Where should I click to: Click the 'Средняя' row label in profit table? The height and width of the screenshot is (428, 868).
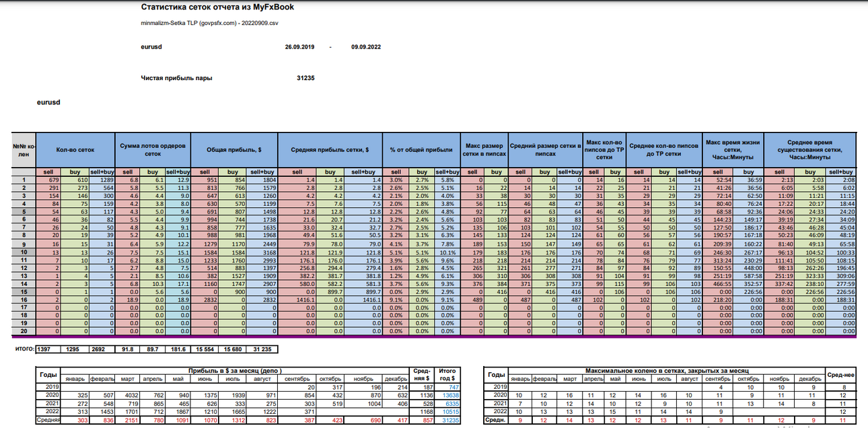point(48,420)
